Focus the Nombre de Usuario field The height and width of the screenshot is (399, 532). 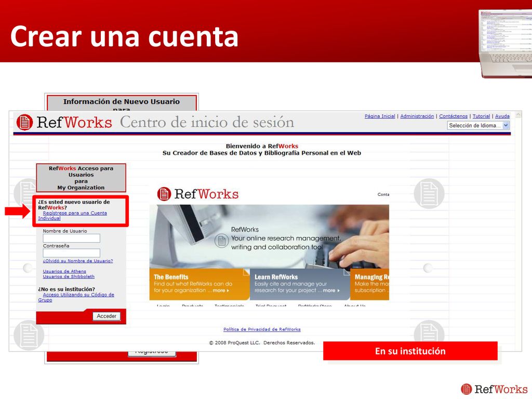pos(71,238)
